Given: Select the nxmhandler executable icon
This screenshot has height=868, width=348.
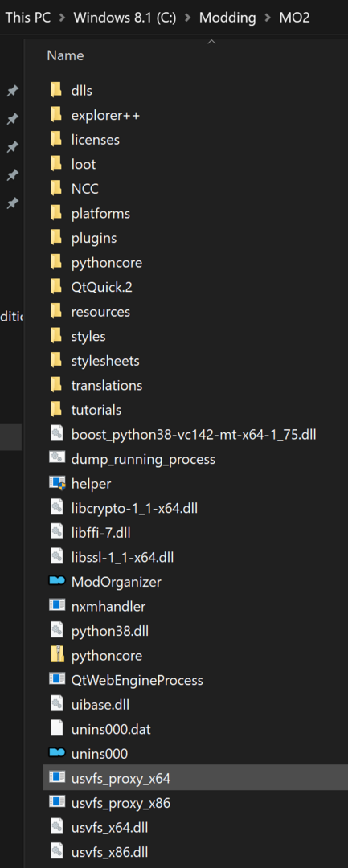Looking at the screenshot, I should coord(57,606).
